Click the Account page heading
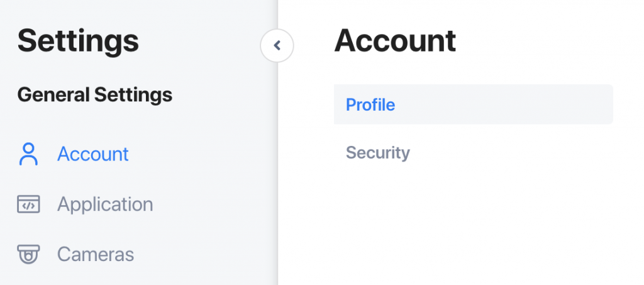Screen dimensions: 644x285 point(395,41)
